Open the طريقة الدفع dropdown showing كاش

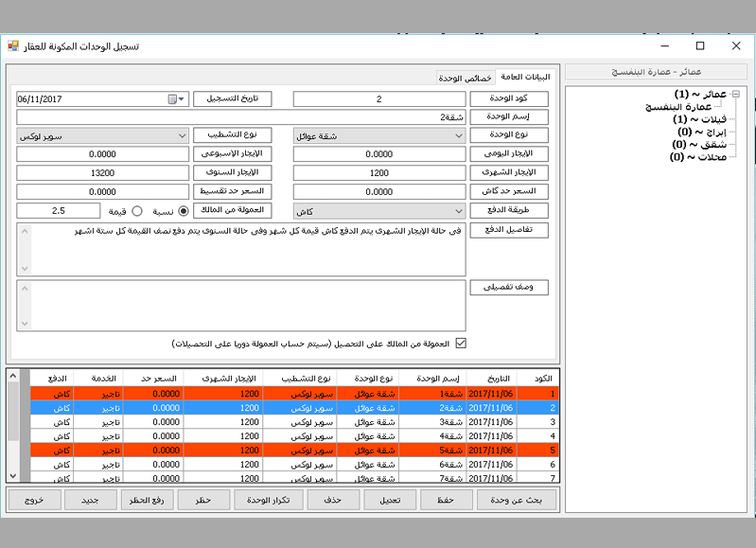379,211
